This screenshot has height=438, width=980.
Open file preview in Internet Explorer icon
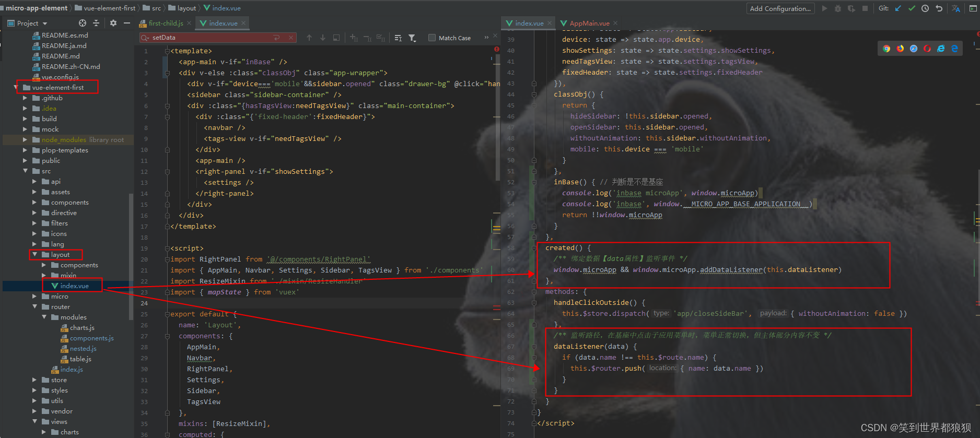941,49
